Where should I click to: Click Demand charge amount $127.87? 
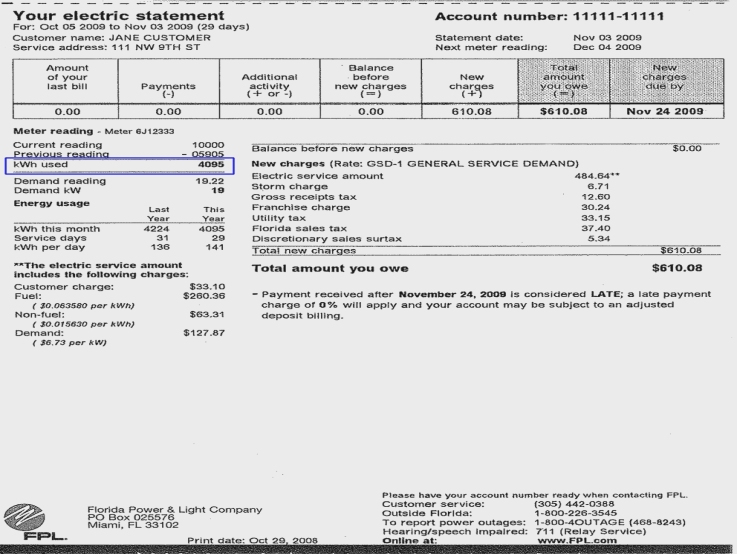(x=204, y=333)
